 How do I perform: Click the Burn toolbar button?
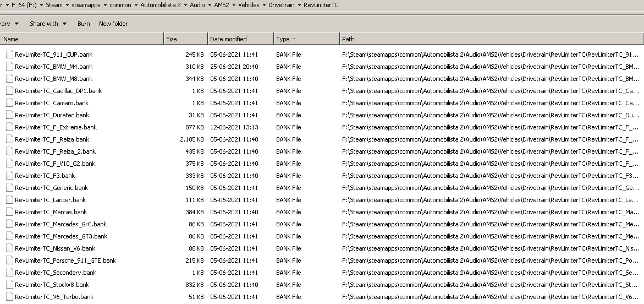coord(84,24)
